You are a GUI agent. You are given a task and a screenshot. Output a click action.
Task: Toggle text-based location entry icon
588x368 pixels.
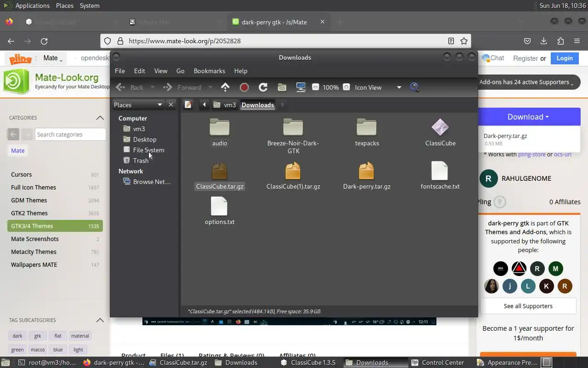[188, 105]
